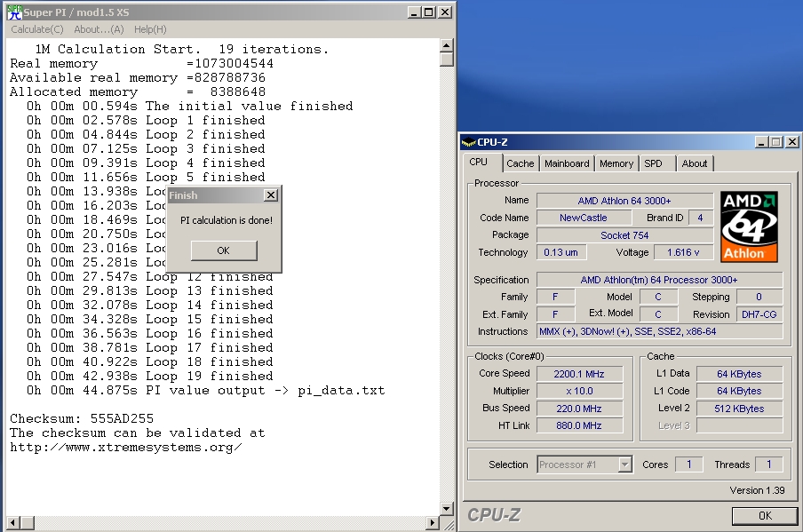The image size is (803, 532).
Task: Close the Finish dialog with X
Action: 271,195
